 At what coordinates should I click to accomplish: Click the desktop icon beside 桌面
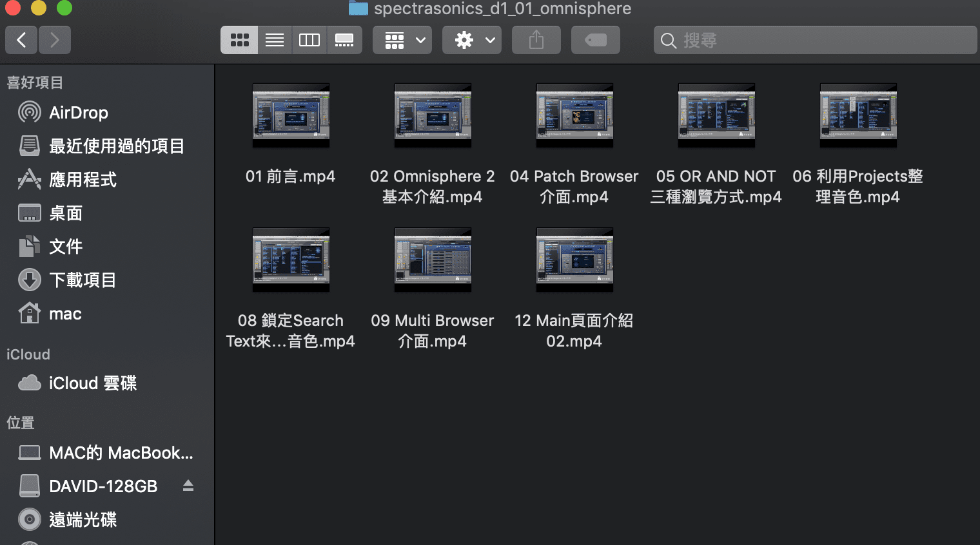click(30, 213)
